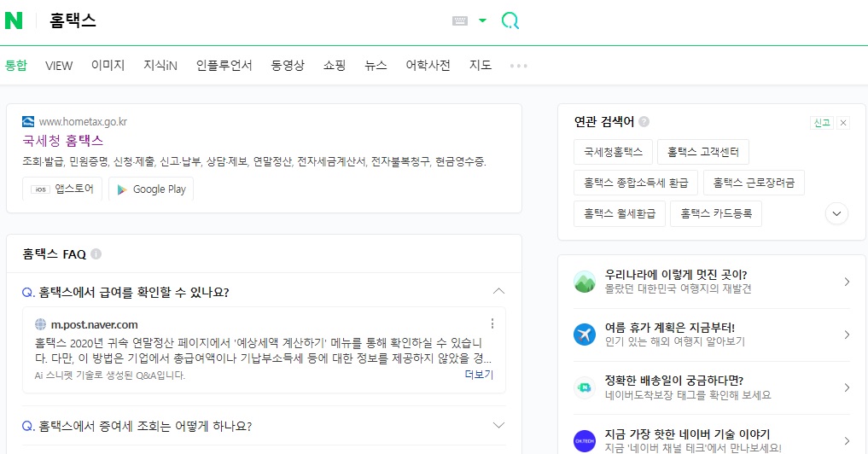The image size is (868, 454).
Task: Click the CH.TECH channel icon
Action: [585, 440]
